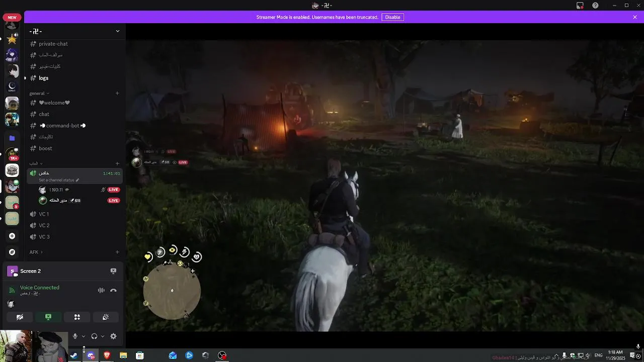Open Microsoft Store taskbar icon
This screenshot has width=644, height=362.
coord(140,355)
